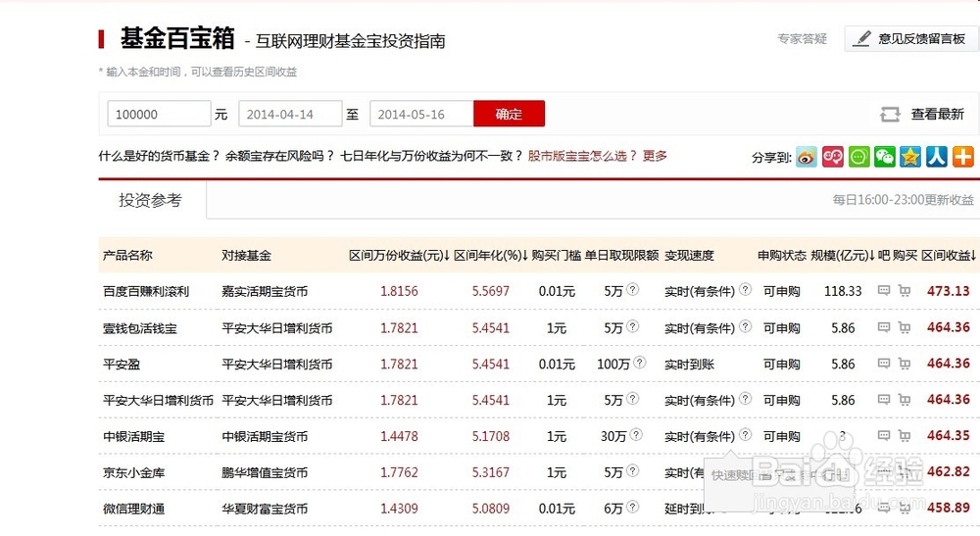Viewport: 980px width, 536px height.
Task: Share via the green chat bubble icon
Action: (858, 157)
